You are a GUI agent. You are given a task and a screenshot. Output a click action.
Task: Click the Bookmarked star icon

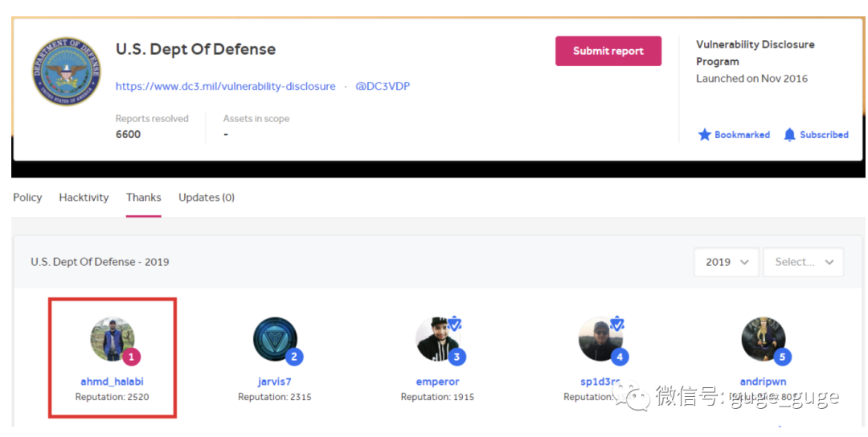point(704,134)
